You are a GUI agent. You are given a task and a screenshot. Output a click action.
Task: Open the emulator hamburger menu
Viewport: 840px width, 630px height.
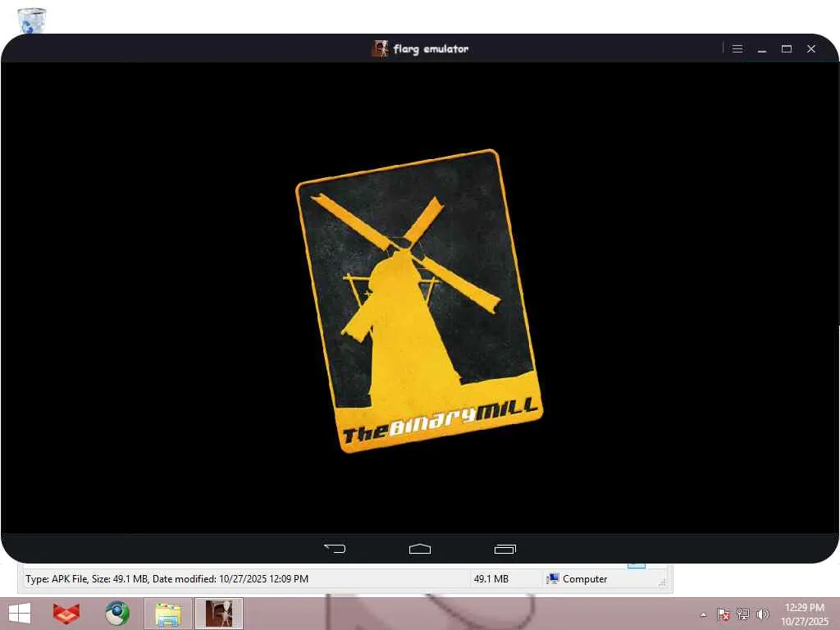737,48
